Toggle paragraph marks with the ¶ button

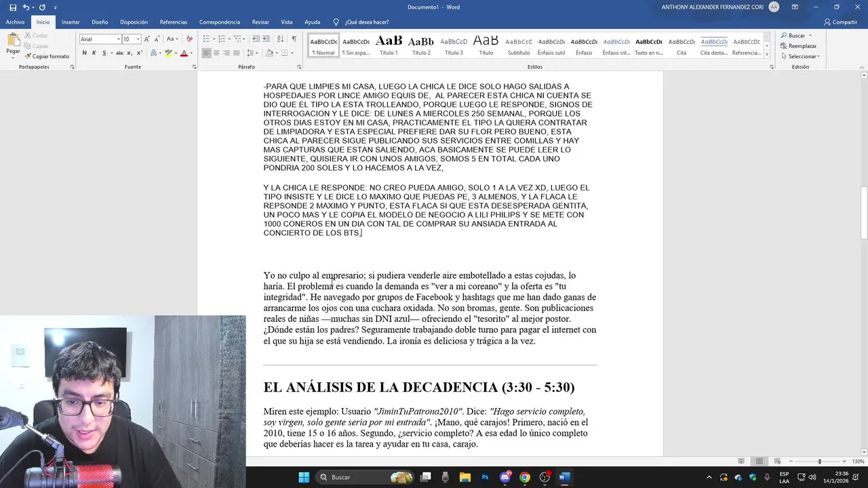click(x=294, y=39)
